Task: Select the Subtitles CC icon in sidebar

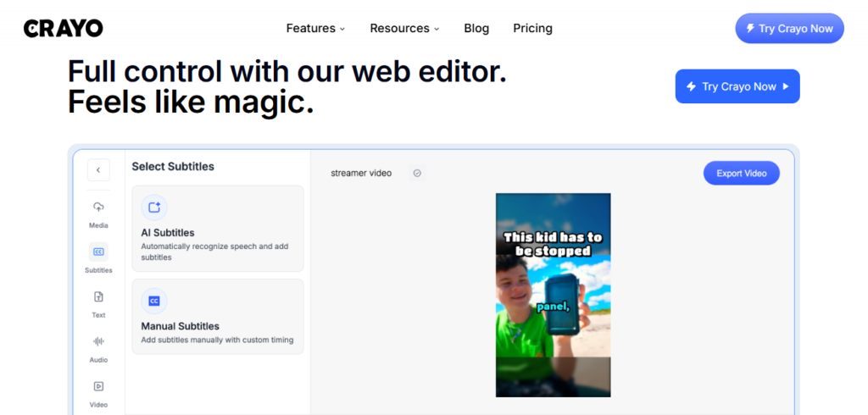Action: (98, 252)
